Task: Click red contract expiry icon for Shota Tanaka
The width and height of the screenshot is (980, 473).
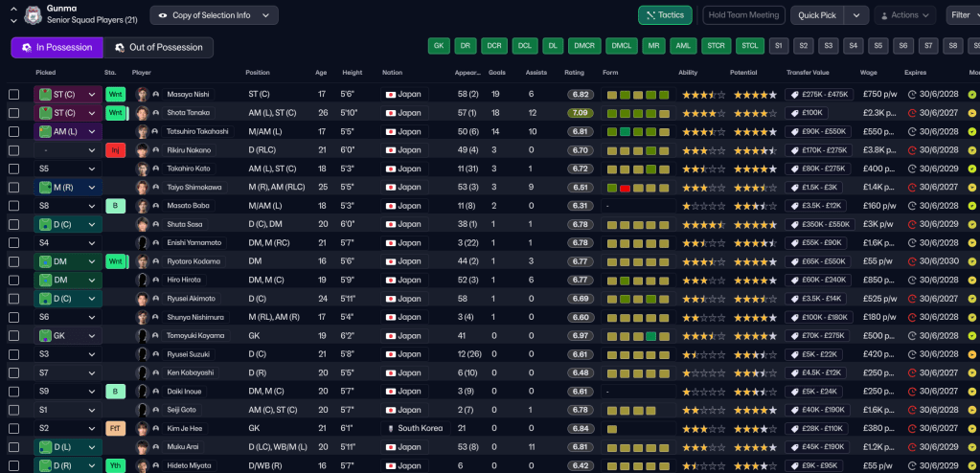Action: [911, 113]
